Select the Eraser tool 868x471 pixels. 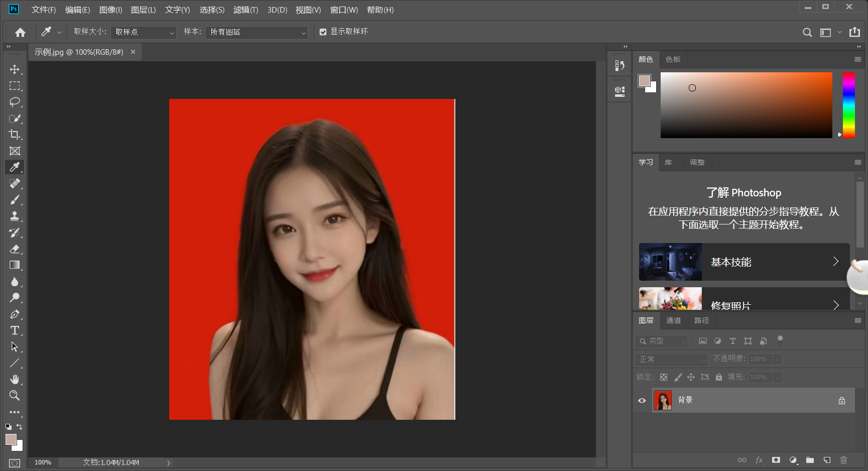[15, 249]
